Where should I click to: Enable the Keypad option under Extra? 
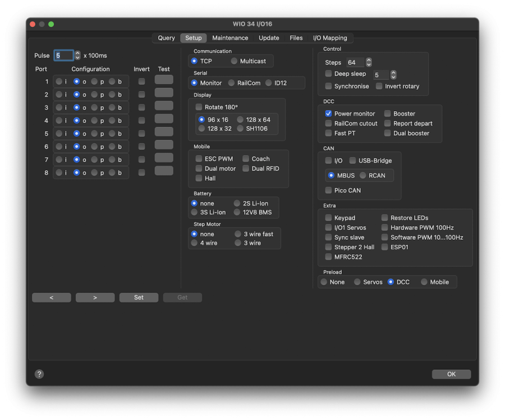pyautogui.click(x=328, y=217)
